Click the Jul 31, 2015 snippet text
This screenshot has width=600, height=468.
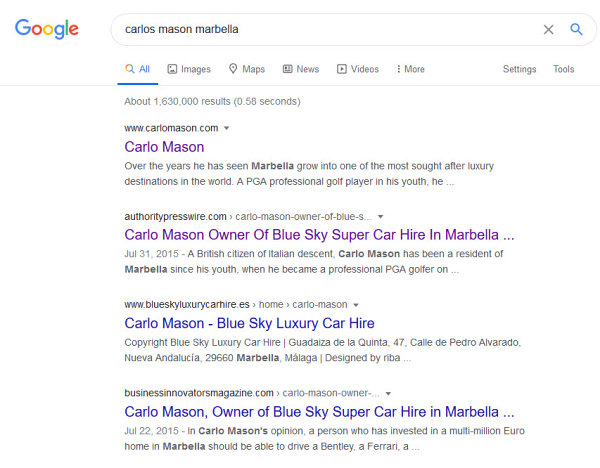(314, 262)
